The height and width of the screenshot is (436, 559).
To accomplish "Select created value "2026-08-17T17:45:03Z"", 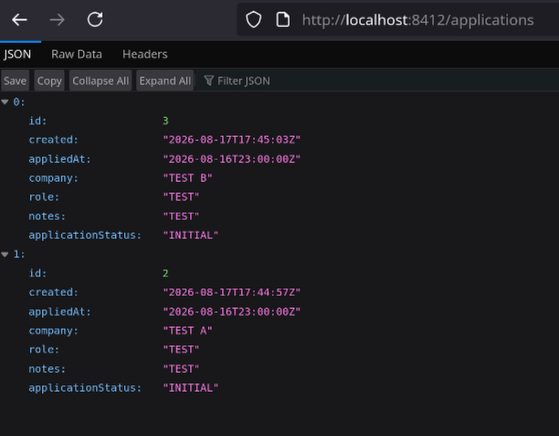I will point(232,140).
